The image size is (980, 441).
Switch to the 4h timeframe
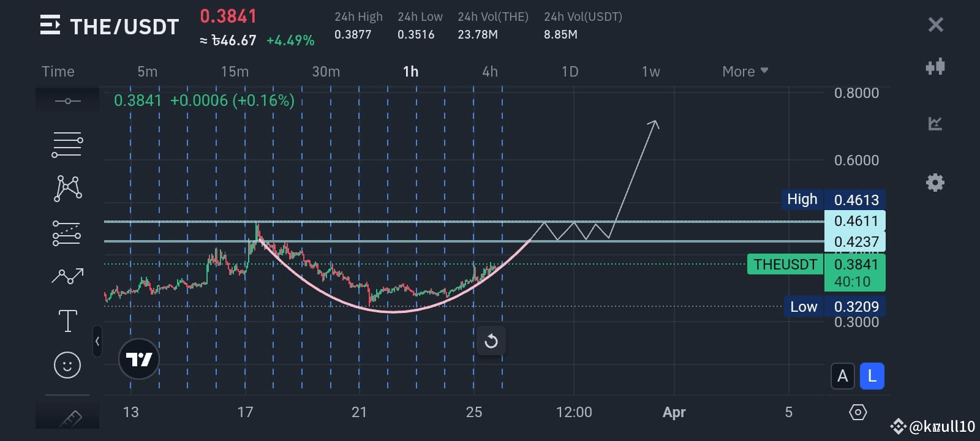click(490, 72)
